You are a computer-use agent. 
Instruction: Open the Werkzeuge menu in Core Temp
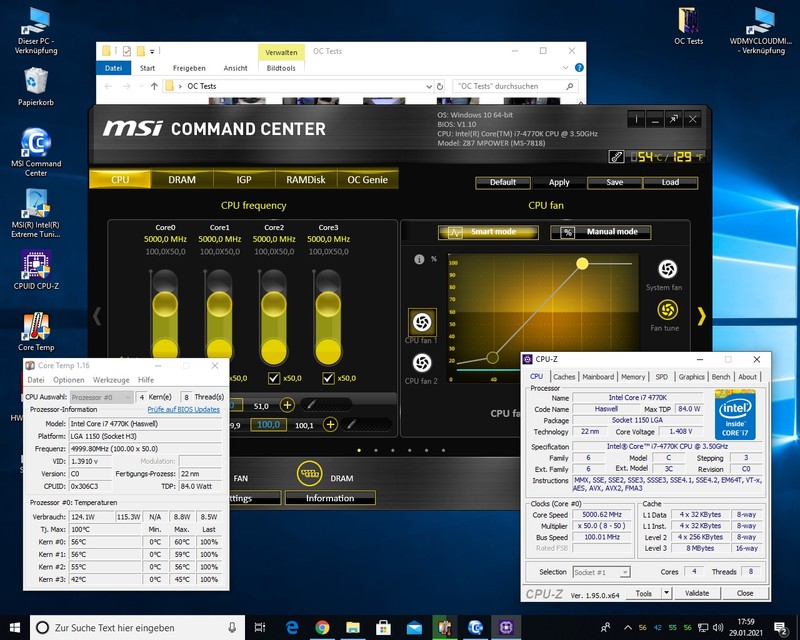(111, 380)
